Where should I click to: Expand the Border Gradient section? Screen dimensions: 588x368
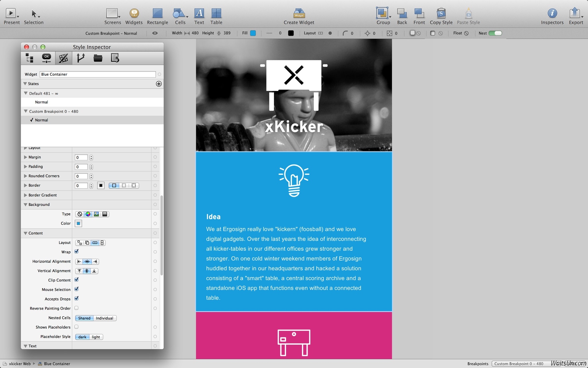pyautogui.click(x=26, y=195)
